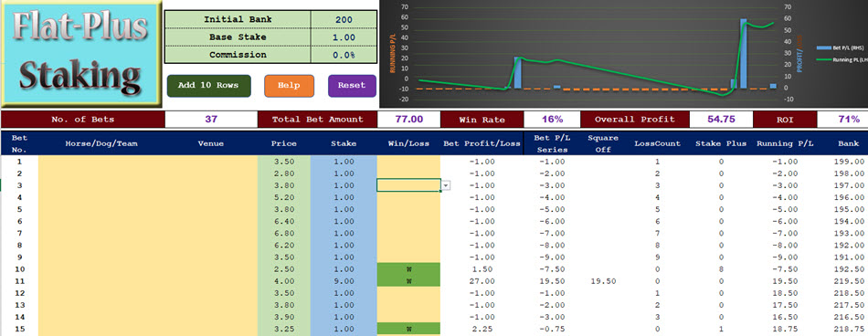Select the Commission label cell
Image resolution: width=868 pixels, height=336 pixels.
pyautogui.click(x=238, y=55)
